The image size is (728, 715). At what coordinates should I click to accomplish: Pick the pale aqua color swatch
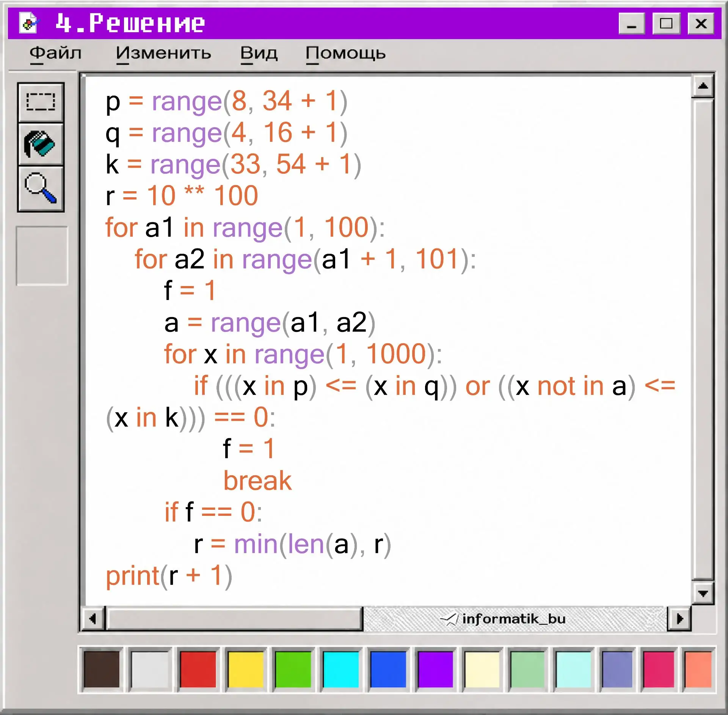(573, 669)
